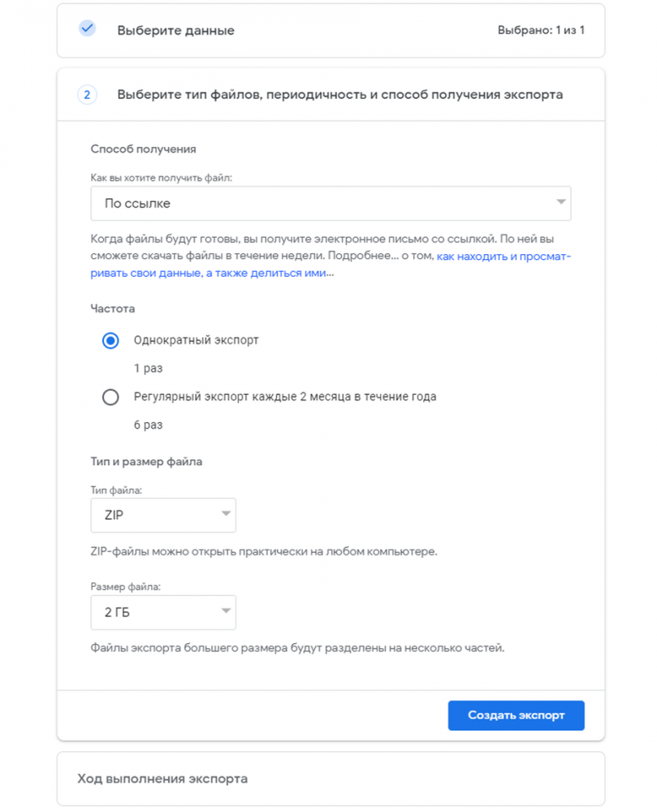Click the Однократный экспорт option label
Viewport: 657px width, 812px height.
(x=196, y=340)
